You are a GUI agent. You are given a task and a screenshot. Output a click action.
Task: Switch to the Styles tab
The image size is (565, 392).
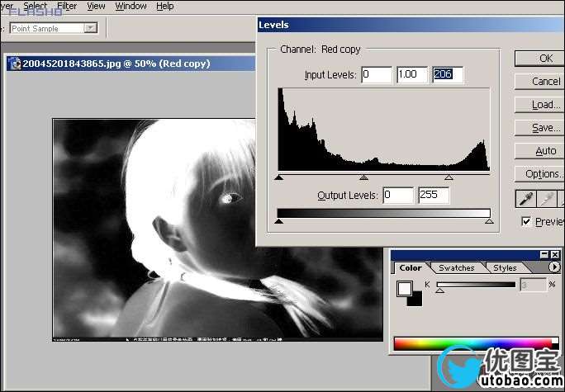pos(505,267)
